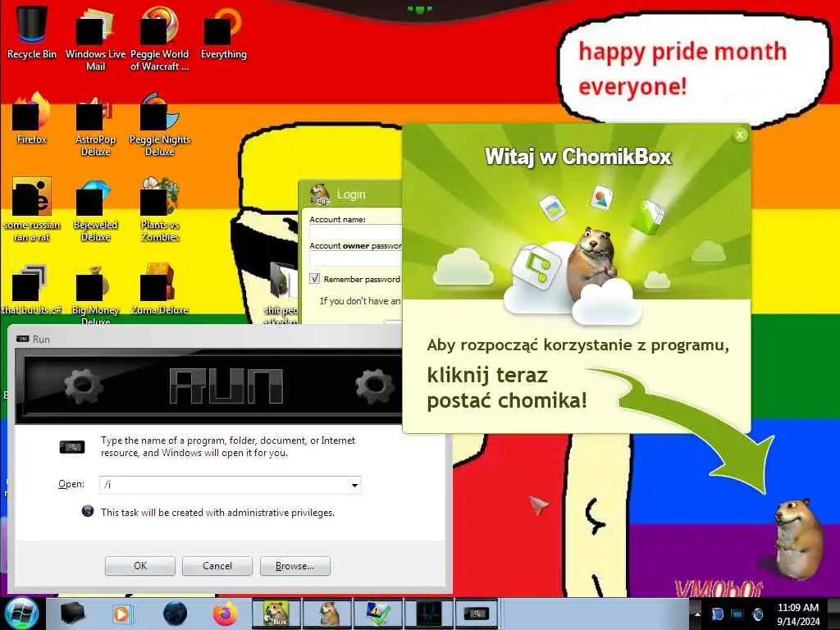840x630 pixels.
Task: Select Peggle Nights Deluxe desktop icon
Action: [x=160, y=125]
